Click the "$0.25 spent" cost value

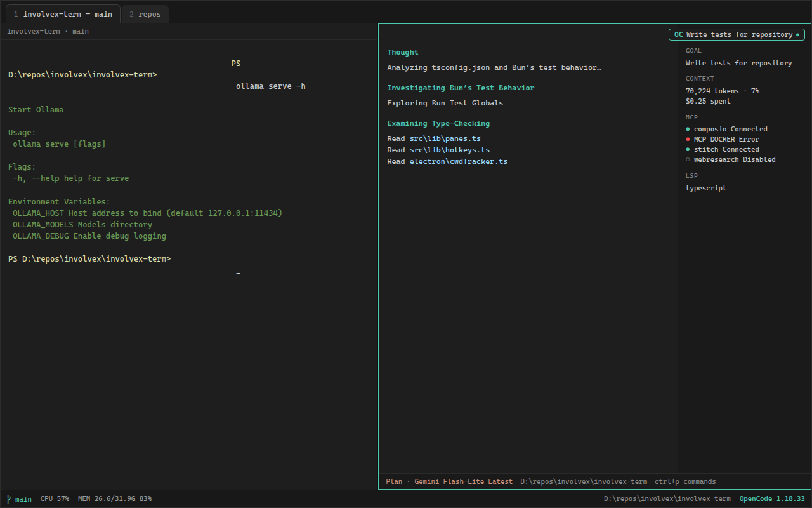708,101
